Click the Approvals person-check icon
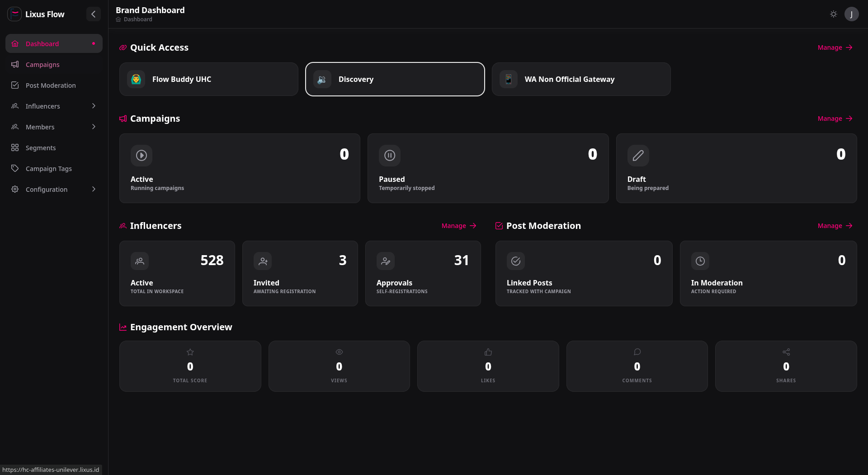868x475 pixels. (x=386, y=261)
